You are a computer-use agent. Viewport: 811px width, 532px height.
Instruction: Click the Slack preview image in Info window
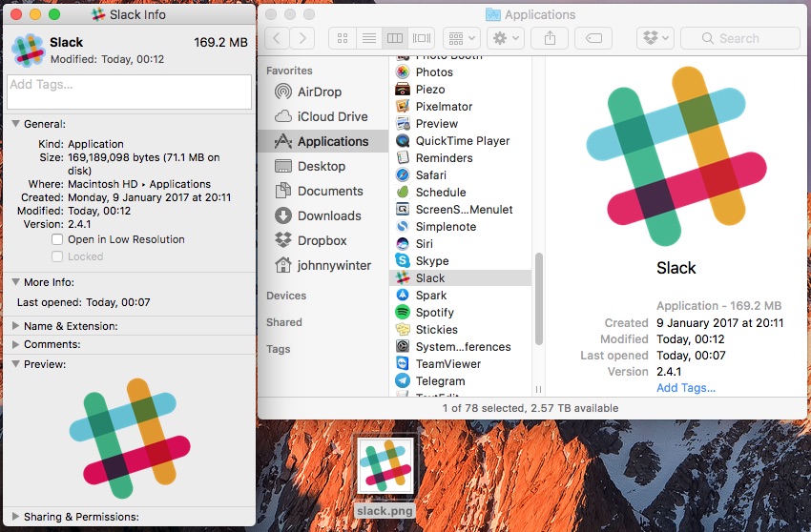tap(130, 438)
